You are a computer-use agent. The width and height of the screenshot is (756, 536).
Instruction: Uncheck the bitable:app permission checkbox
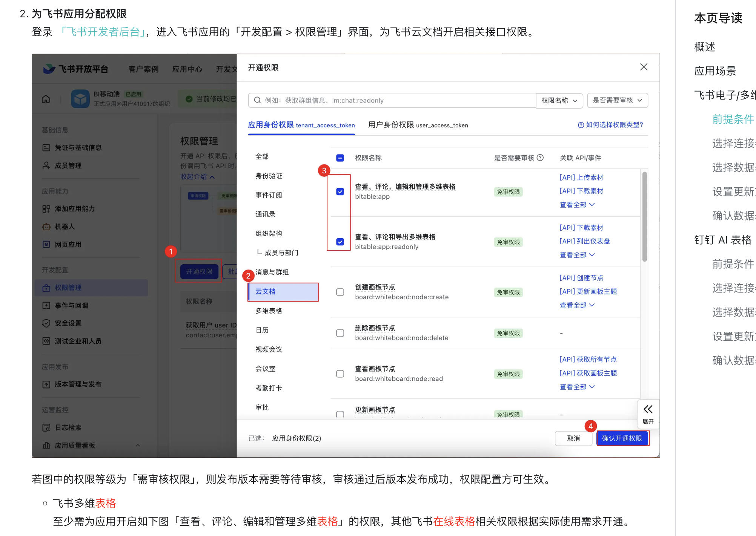(340, 191)
